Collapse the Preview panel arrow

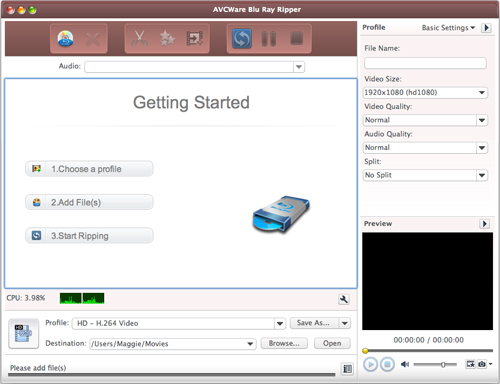[484, 224]
